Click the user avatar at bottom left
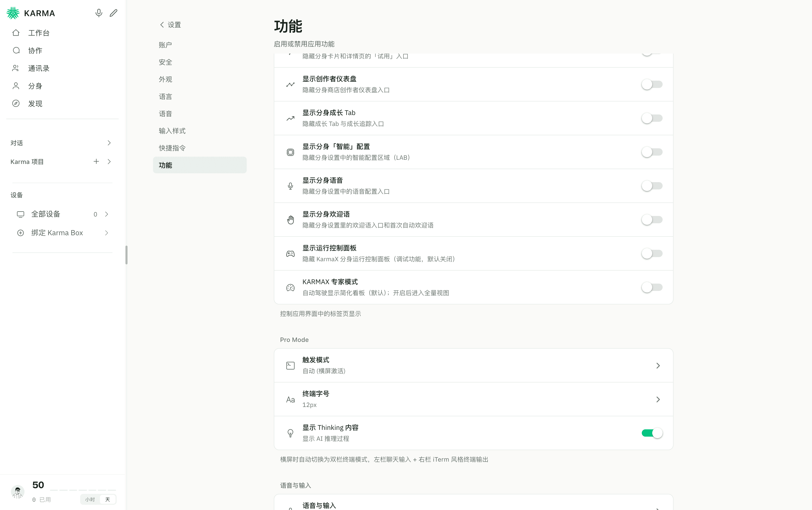Viewport: 812px width, 510px height. [17, 492]
